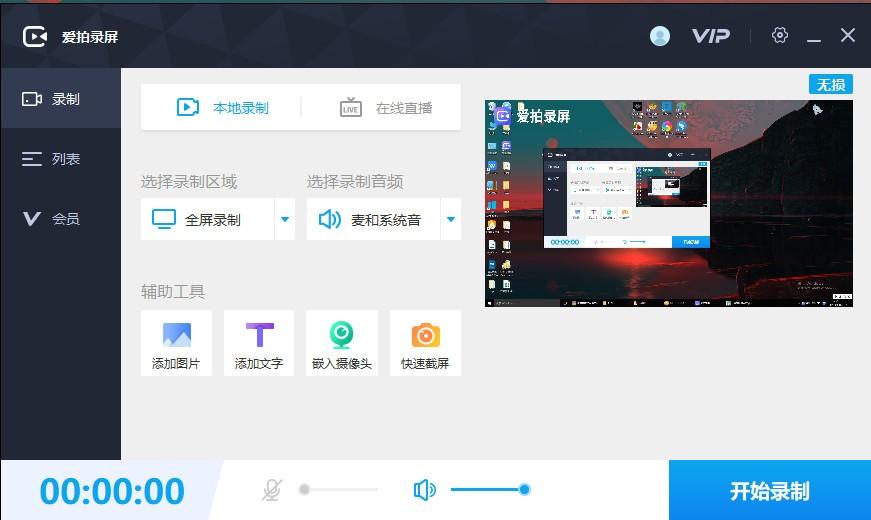Viewport: 871px width, 520px height.
Task: Click the microphone volume slider
Action: 340,489
